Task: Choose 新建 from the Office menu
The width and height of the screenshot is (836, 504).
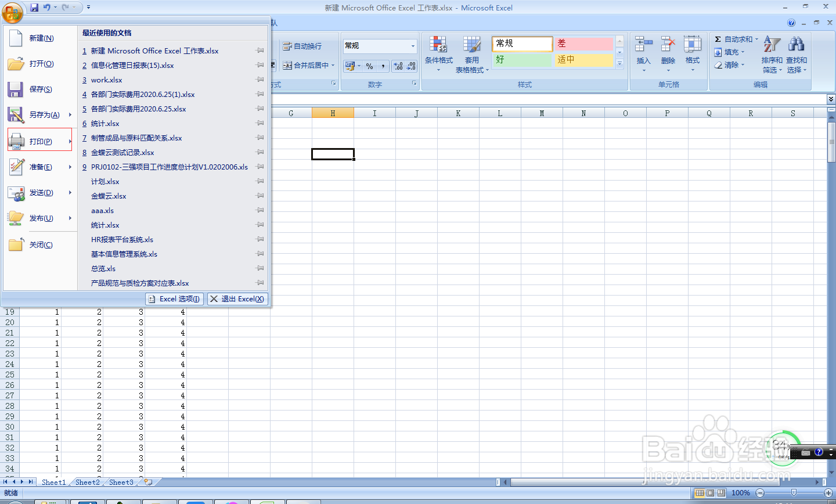Action: tap(40, 38)
